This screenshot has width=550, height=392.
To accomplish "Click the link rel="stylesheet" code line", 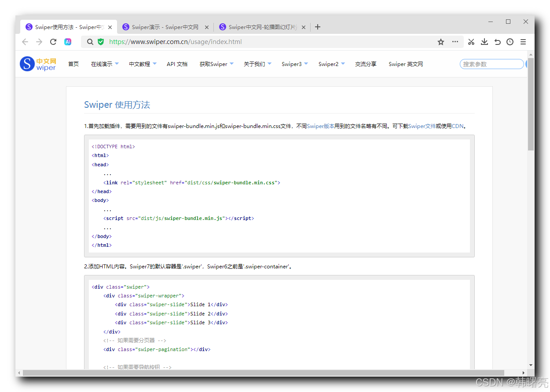I will [x=192, y=183].
